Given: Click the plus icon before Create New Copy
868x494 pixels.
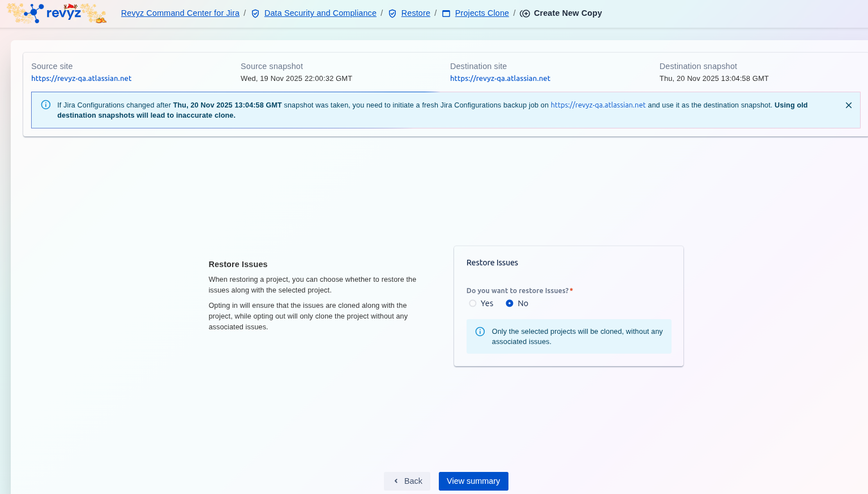Looking at the screenshot, I should [525, 14].
